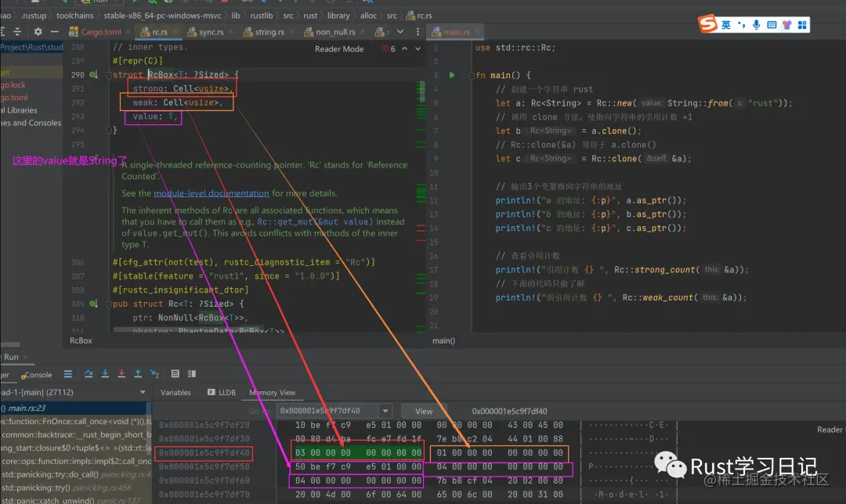This screenshot has width=846, height=504.
Task: Click the toolchains breadcrumb segment
Action: pos(74,15)
